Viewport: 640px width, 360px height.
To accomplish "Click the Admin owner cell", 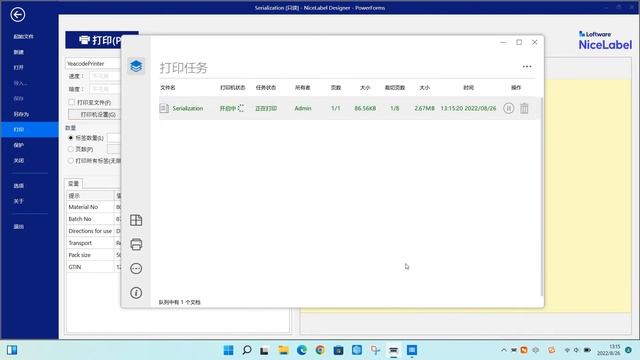I will [303, 108].
